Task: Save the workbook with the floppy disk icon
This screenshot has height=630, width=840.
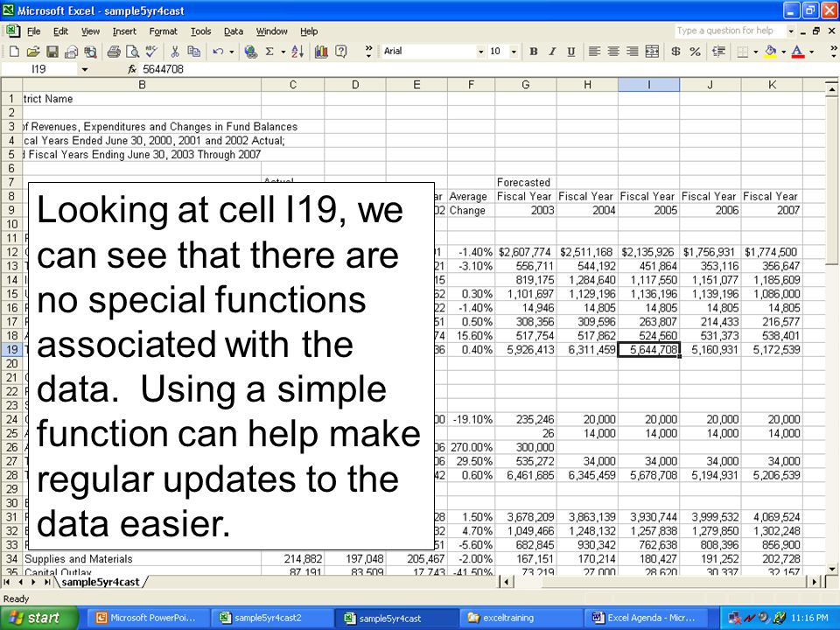Action: pyautogui.click(x=52, y=52)
